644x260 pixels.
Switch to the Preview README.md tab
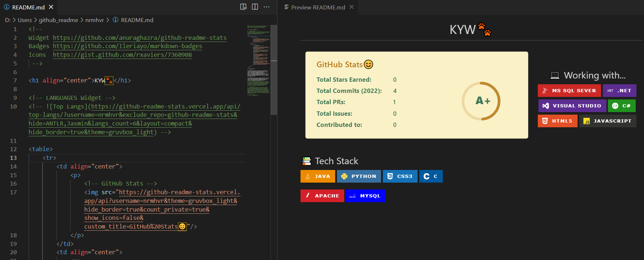[318, 7]
